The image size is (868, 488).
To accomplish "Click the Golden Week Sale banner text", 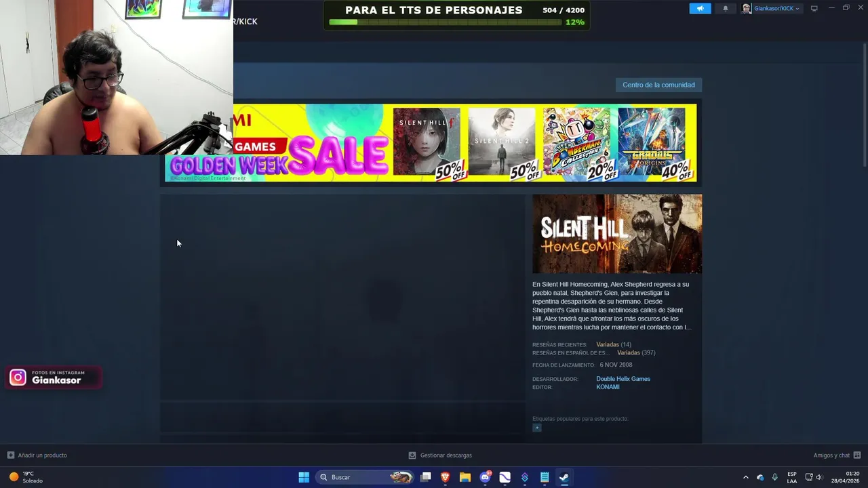I will pyautogui.click(x=279, y=157).
